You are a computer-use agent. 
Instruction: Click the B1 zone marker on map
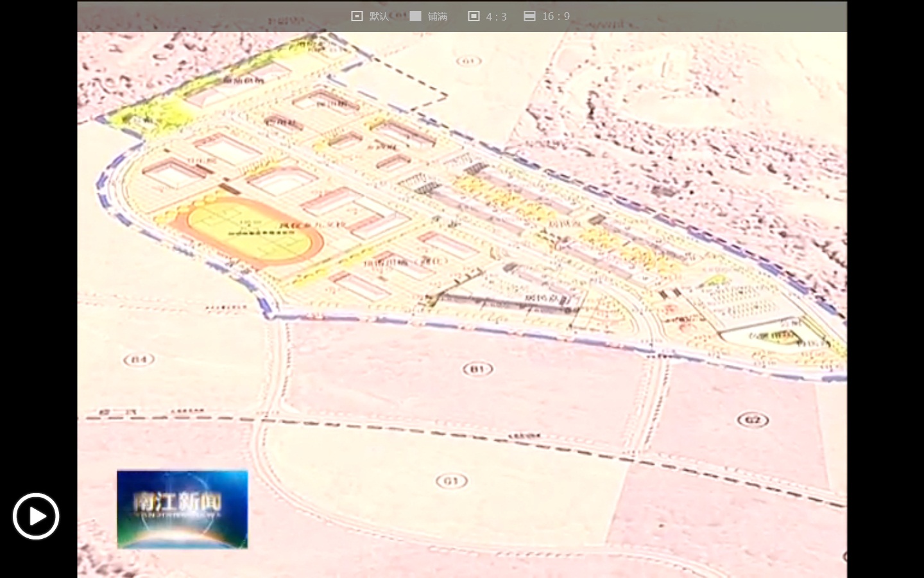tap(477, 369)
